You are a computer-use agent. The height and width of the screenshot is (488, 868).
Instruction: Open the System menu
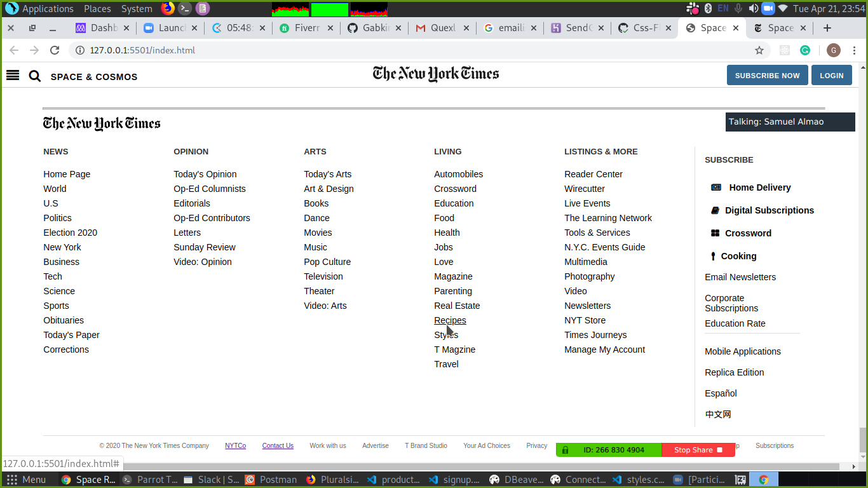point(137,8)
